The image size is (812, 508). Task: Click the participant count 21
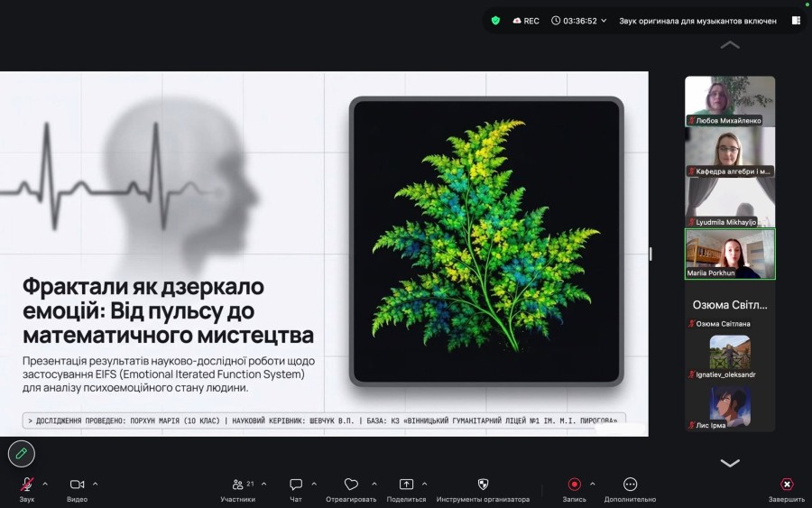250,484
